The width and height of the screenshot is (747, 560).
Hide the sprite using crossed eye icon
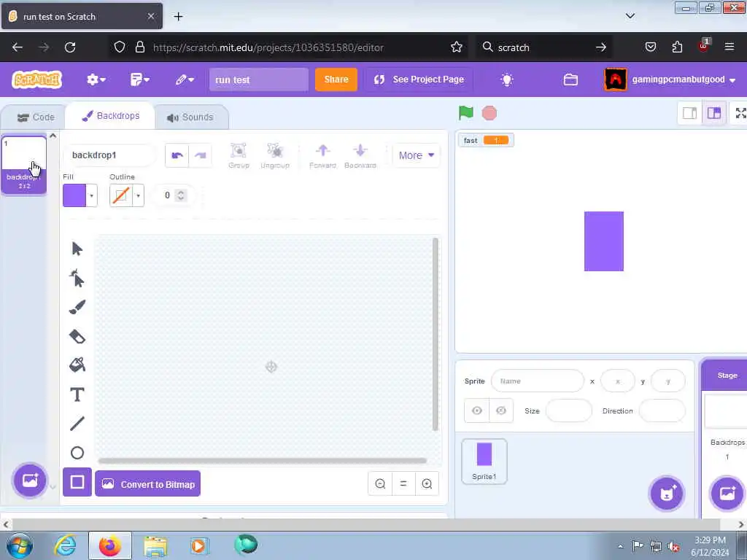tap(500, 411)
